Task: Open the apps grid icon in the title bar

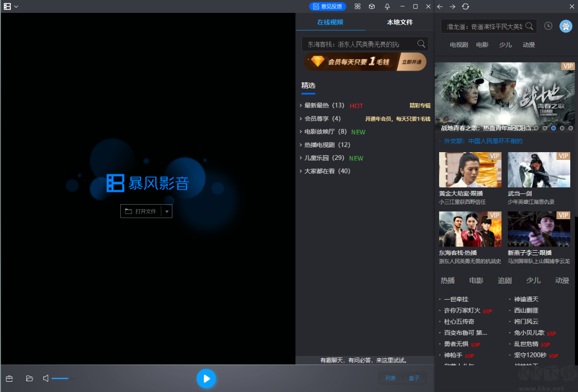Action: click(357, 6)
